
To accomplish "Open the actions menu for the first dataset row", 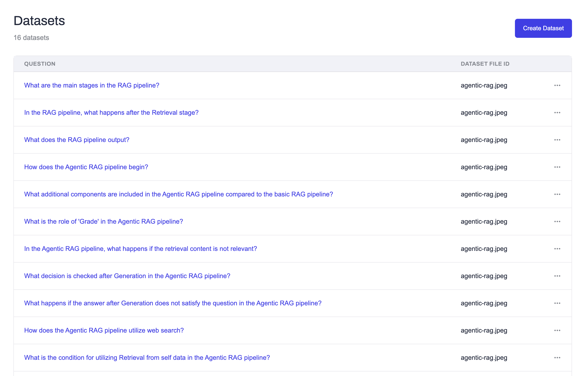I will (x=558, y=85).
